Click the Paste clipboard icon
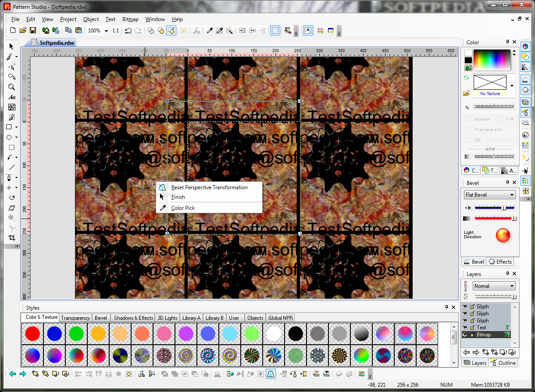Screen dimensions: 535x392 pyautogui.click(x=78, y=30)
